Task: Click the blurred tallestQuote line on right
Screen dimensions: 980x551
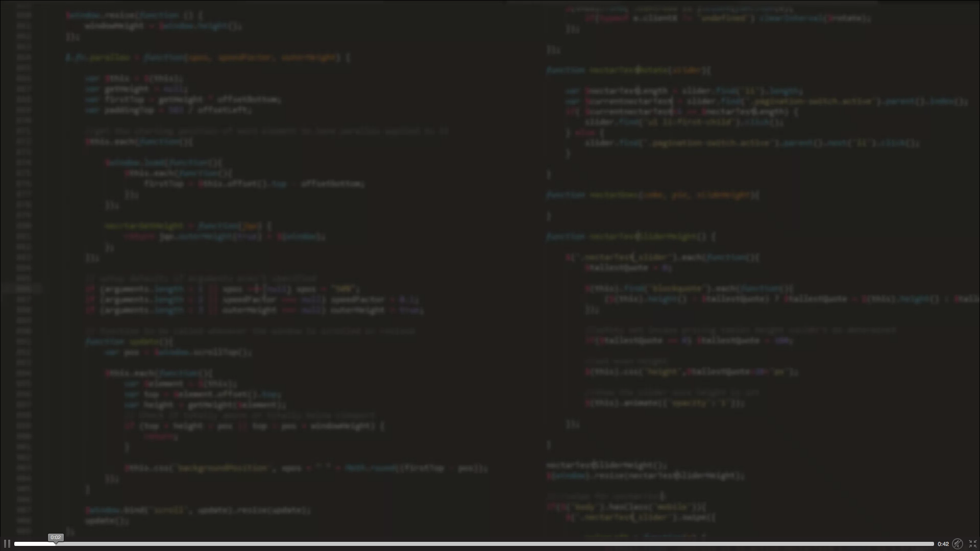Action: point(628,268)
